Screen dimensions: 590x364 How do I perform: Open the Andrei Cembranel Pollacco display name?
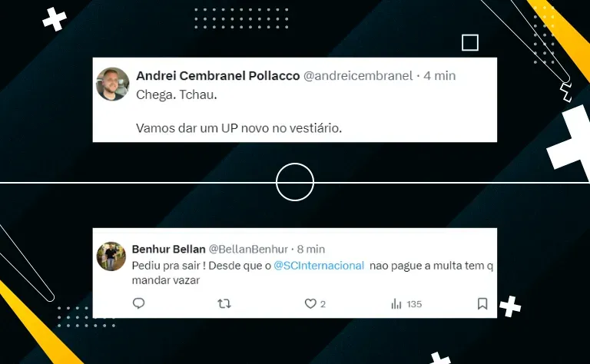[x=218, y=75]
